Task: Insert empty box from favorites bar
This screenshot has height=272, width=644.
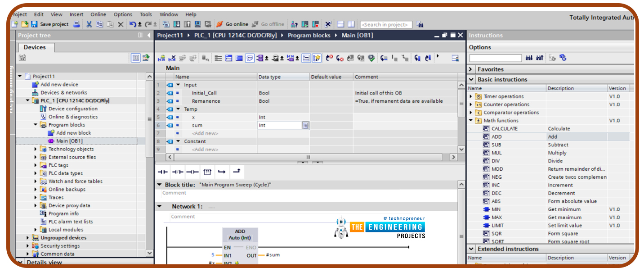Action: (x=207, y=172)
